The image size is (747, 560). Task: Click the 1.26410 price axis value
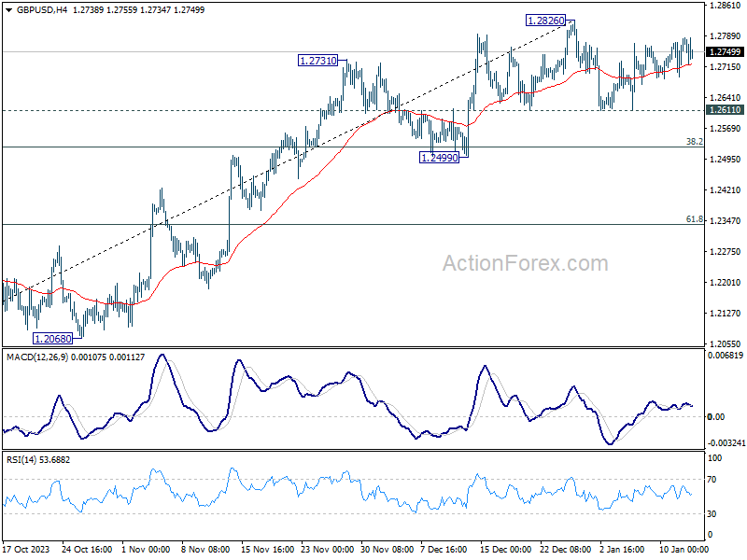(726, 98)
